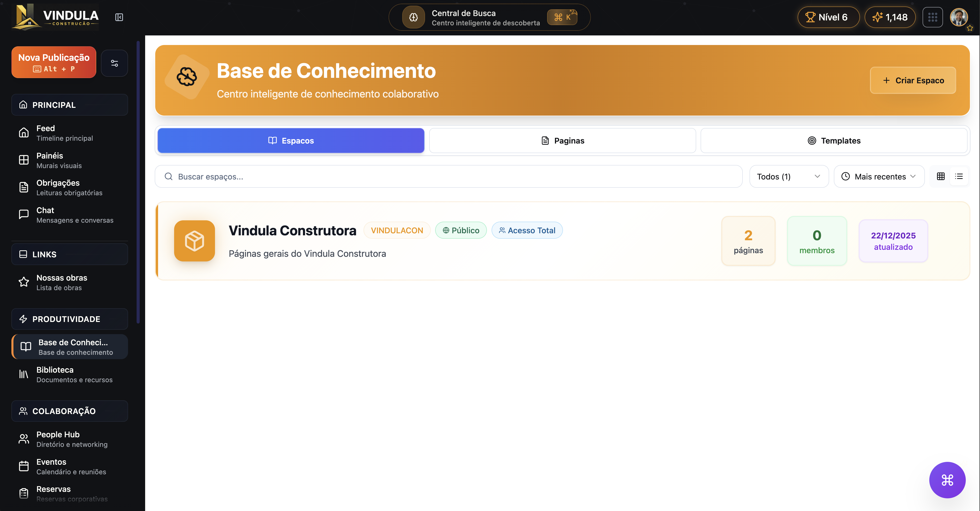Viewport: 980px width, 511px height.
Task: Expand the Todos (1) filter dropdown
Action: pos(789,176)
